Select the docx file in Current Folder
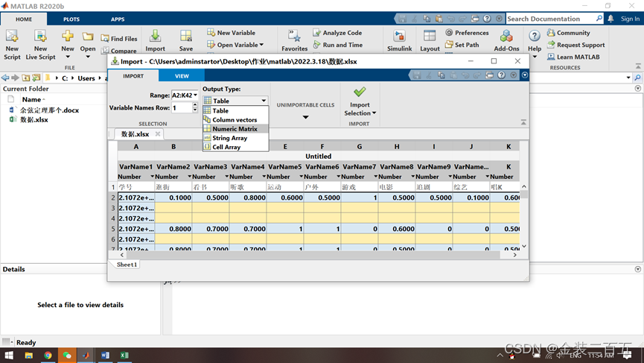 (49, 110)
